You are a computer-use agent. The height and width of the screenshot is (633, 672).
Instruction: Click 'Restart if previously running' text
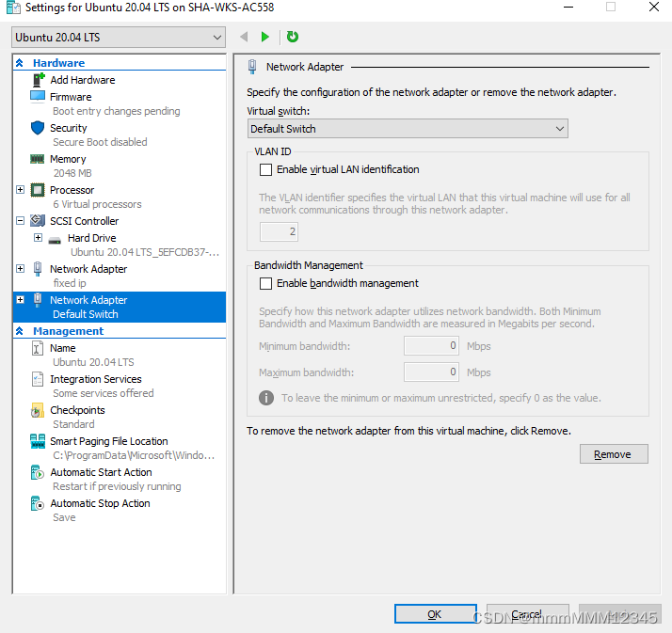click(117, 486)
